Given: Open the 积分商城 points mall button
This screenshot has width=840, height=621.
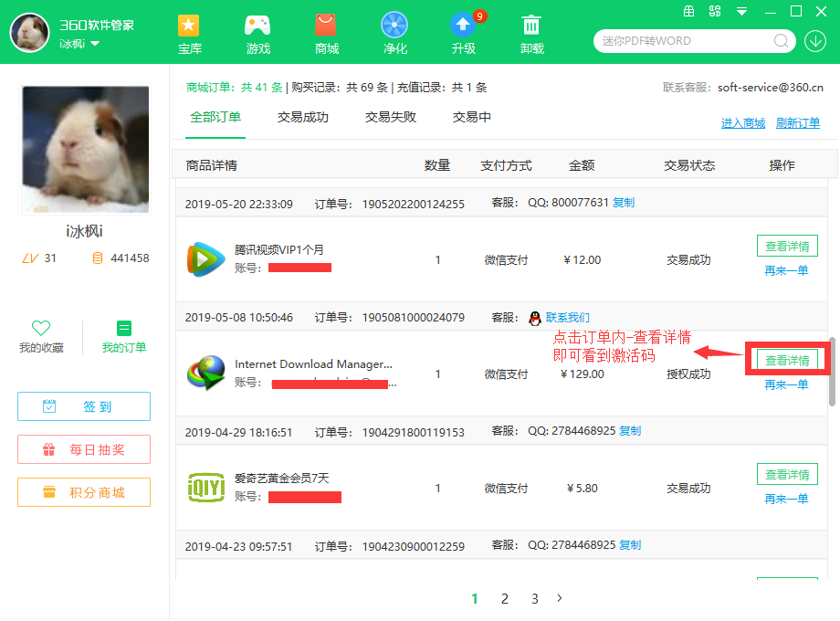Looking at the screenshot, I should click(x=84, y=492).
